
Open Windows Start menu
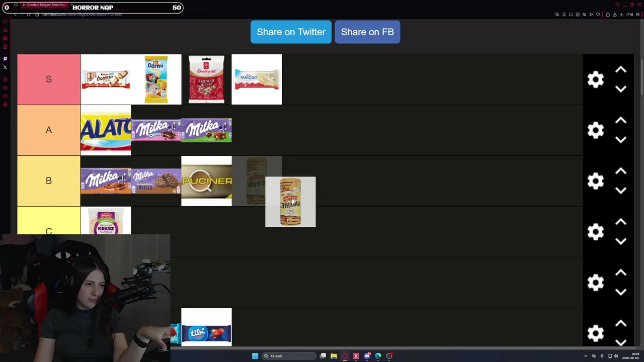click(255, 356)
